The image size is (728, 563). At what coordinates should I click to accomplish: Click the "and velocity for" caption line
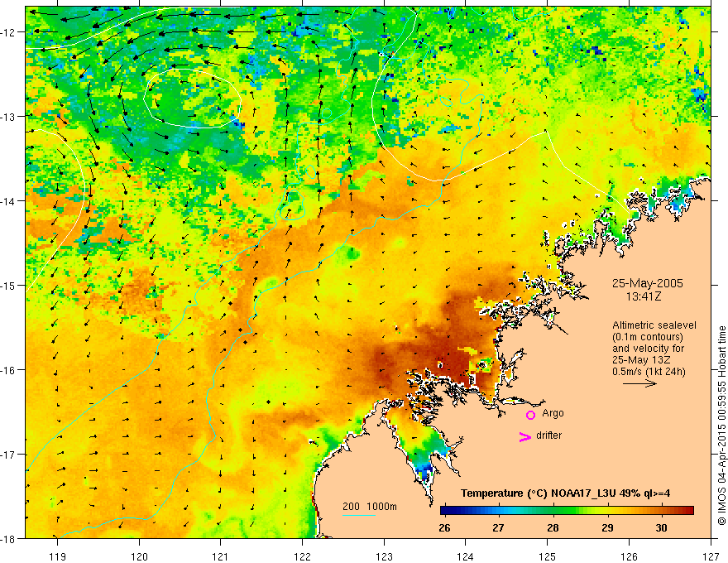tap(648, 349)
